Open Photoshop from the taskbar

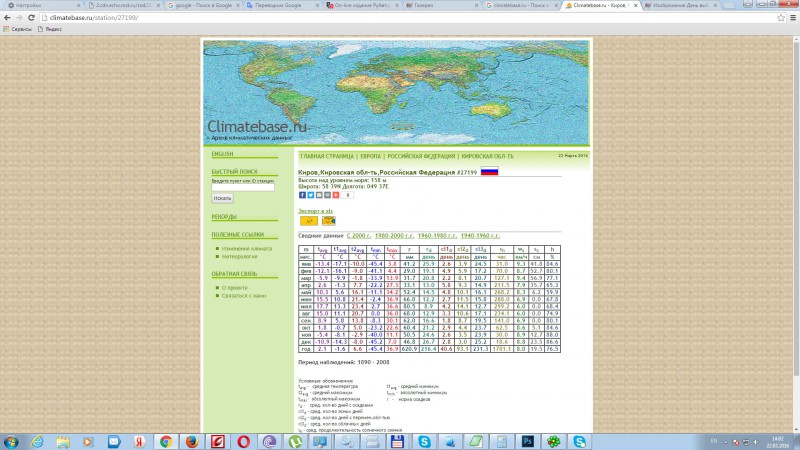click(528, 441)
